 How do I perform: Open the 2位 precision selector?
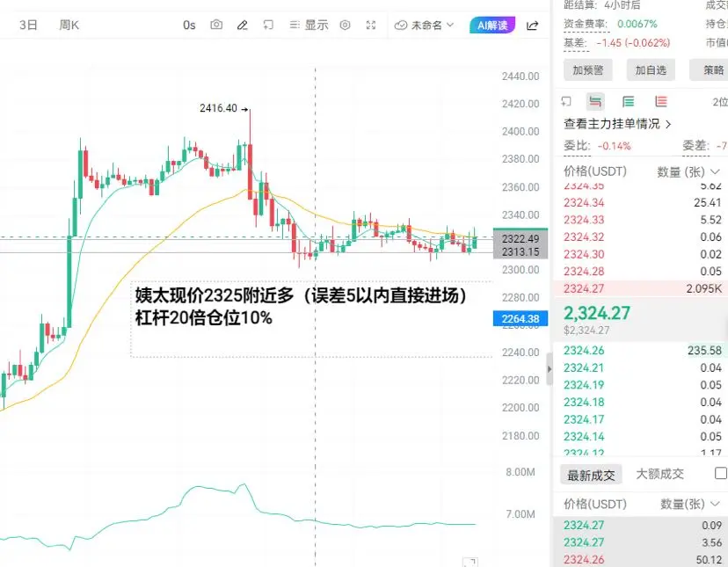click(x=720, y=102)
